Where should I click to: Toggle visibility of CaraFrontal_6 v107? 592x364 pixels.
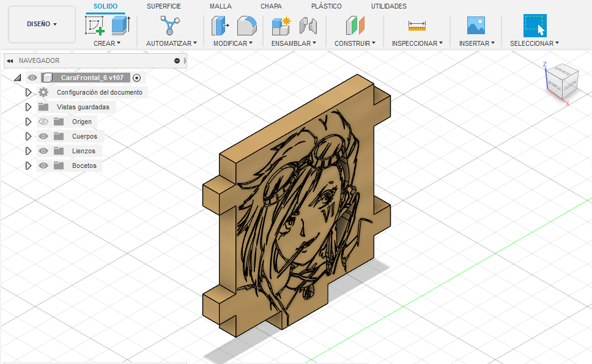(x=32, y=78)
